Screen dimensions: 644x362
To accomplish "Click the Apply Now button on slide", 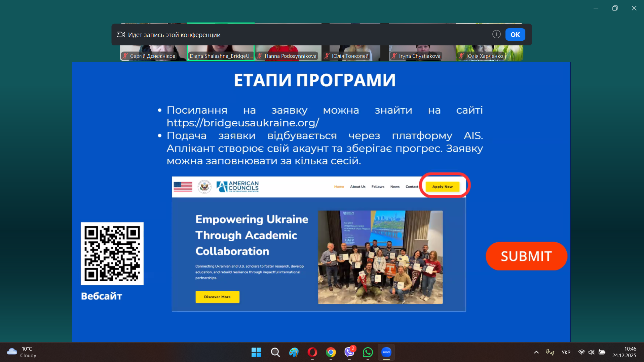I will (x=442, y=187).
